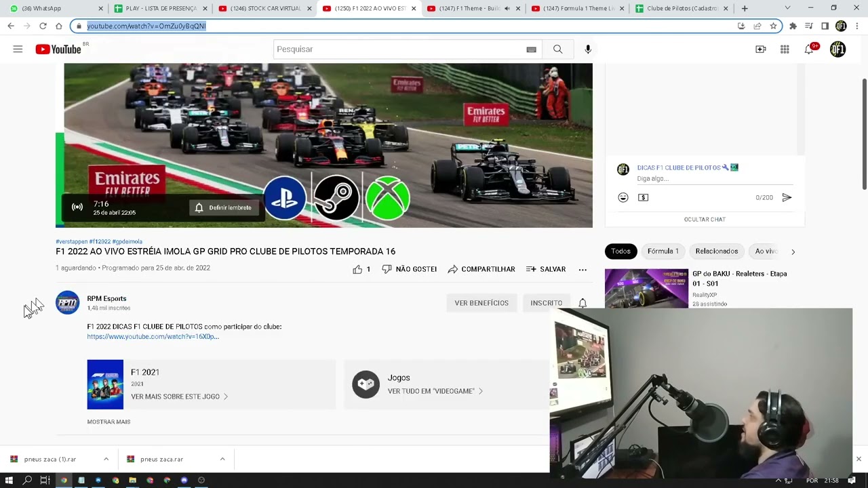Image resolution: width=868 pixels, height=488 pixels.
Task: Open the account avatar menu
Action: pos(837,49)
